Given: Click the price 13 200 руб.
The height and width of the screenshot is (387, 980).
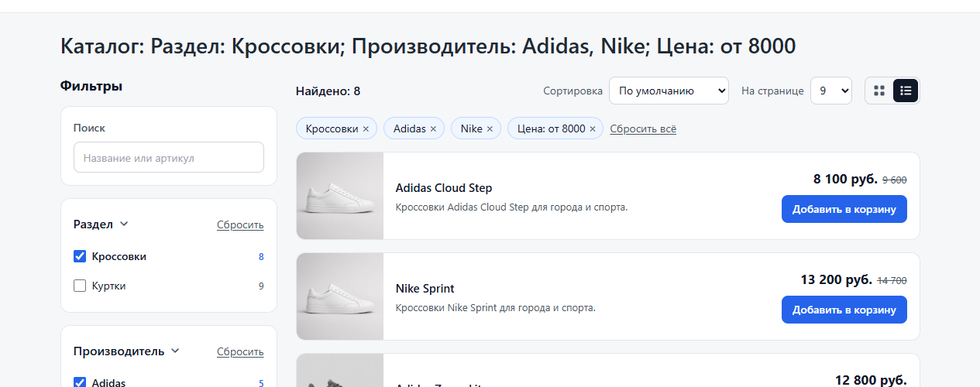Looking at the screenshot, I should click(837, 280).
